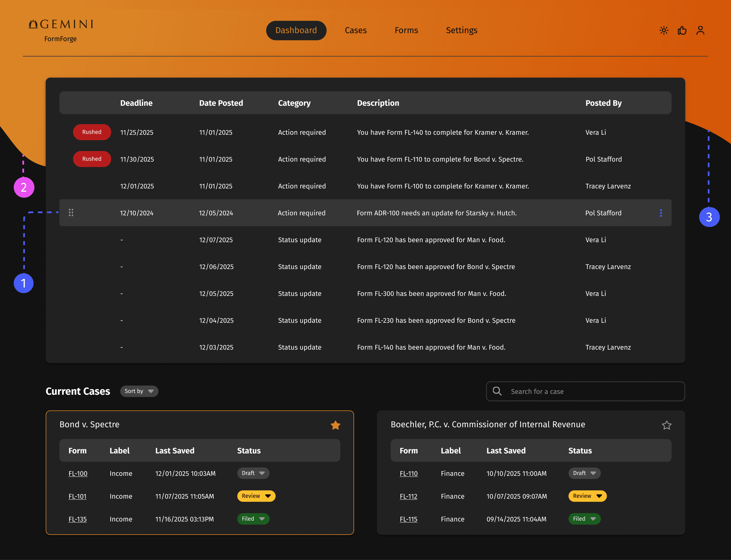
Task: Open three-dot menu on Starsky v. Hutch row
Action: 661,213
